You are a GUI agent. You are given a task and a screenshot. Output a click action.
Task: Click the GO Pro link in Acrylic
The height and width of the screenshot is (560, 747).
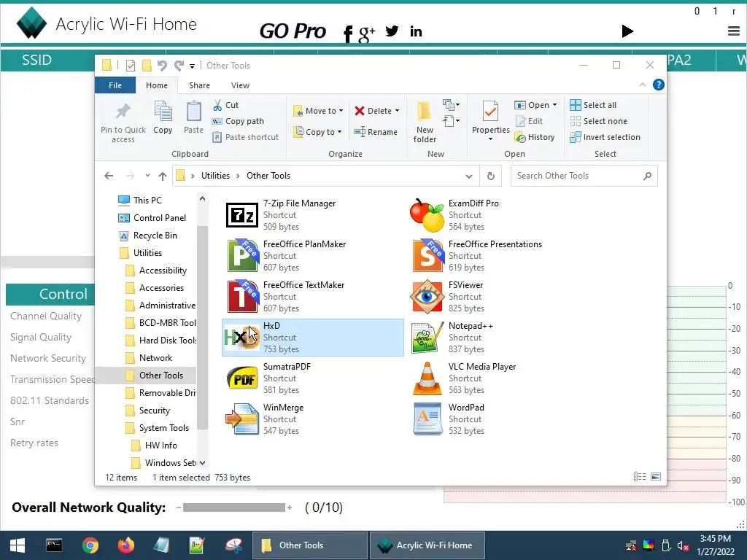(293, 31)
